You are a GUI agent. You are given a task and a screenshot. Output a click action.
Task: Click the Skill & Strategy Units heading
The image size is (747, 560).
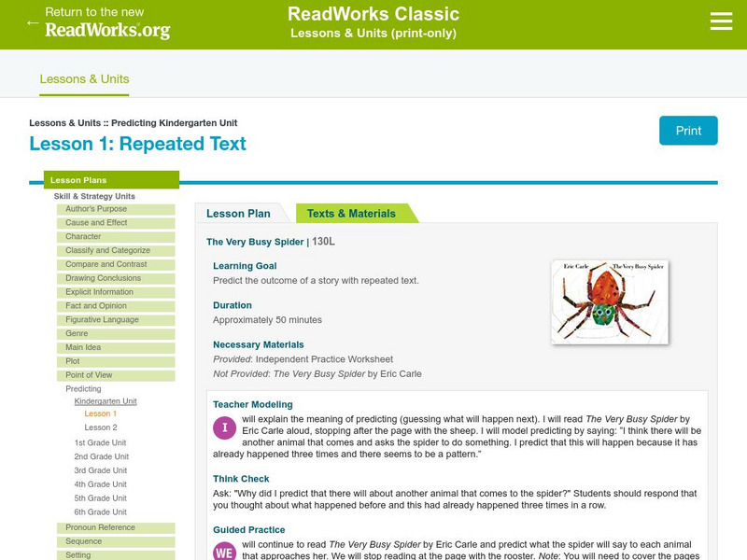pos(94,196)
